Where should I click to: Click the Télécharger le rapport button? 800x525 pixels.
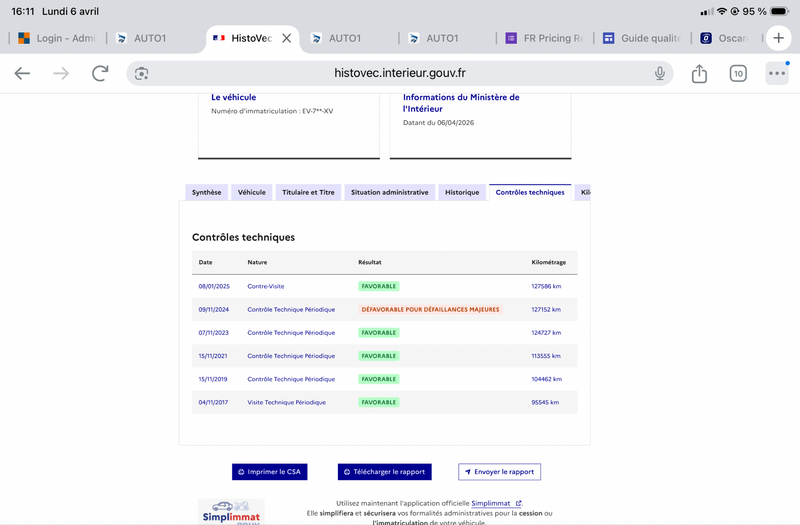point(384,472)
